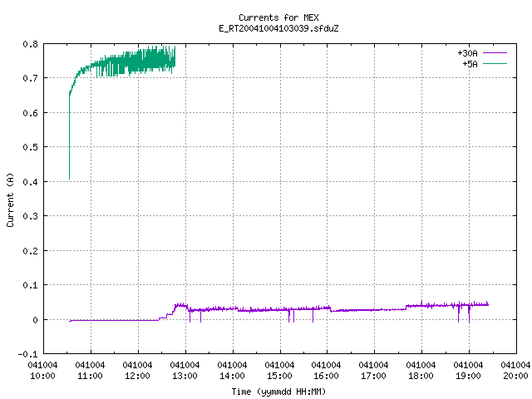Pick the purple +30A legend line sample

(495, 53)
